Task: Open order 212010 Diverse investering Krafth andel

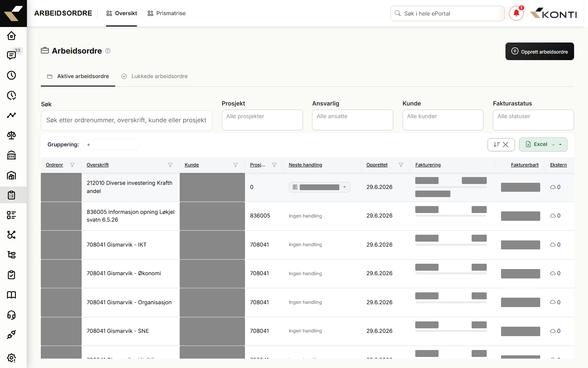Action: (x=129, y=187)
